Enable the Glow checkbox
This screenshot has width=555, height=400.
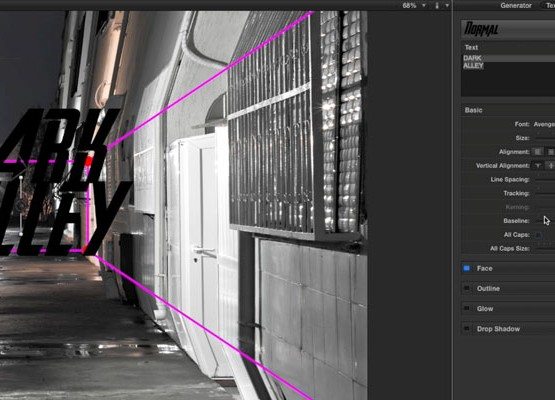pyautogui.click(x=467, y=309)
